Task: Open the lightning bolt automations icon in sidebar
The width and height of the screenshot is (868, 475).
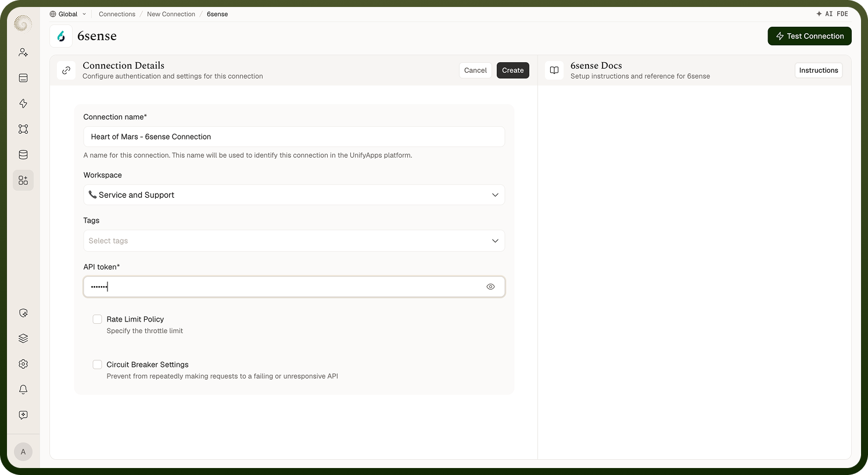Action: pyautogui.click(x=23, y=103)
